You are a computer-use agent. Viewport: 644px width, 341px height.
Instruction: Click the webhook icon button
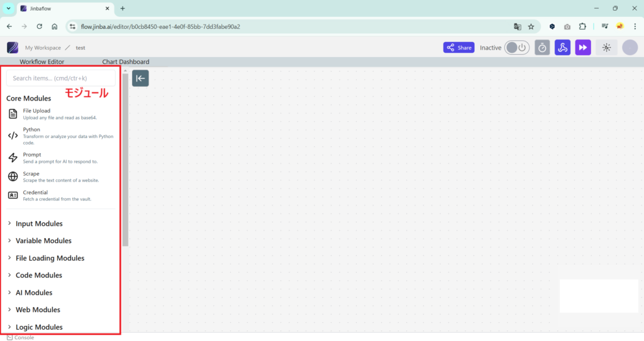click(x=562, y=48)
